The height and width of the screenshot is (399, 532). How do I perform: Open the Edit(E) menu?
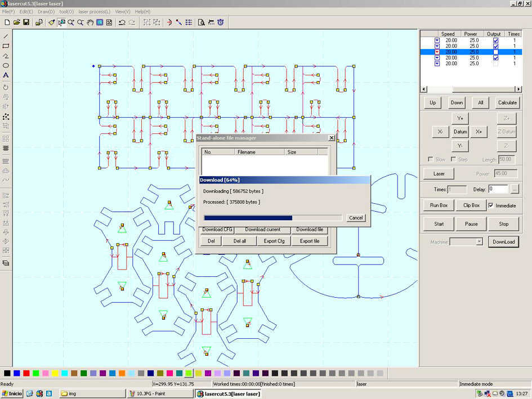[26, 11]
